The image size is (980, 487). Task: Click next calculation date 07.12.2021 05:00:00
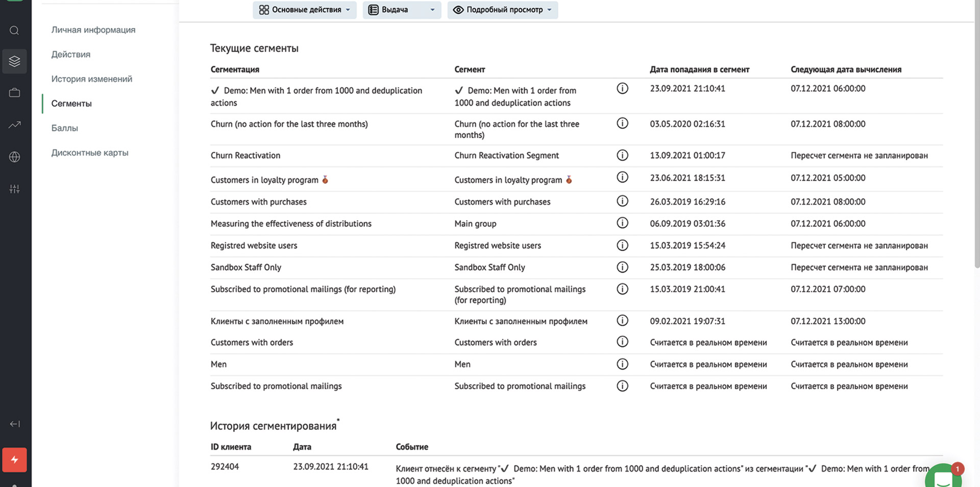828,178
